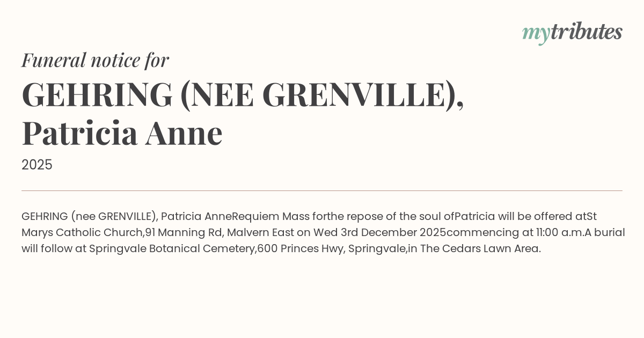Click "GEHRING (nee GRENVILLE)" starting the notice paragraph
The image size is (644, 338).
(x=89, y=217)
